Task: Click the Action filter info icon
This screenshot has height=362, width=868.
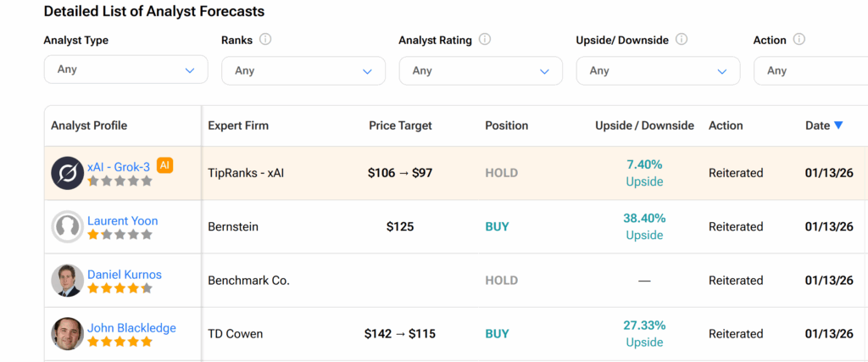Action: pyautogui.click(x=799, y=40)
